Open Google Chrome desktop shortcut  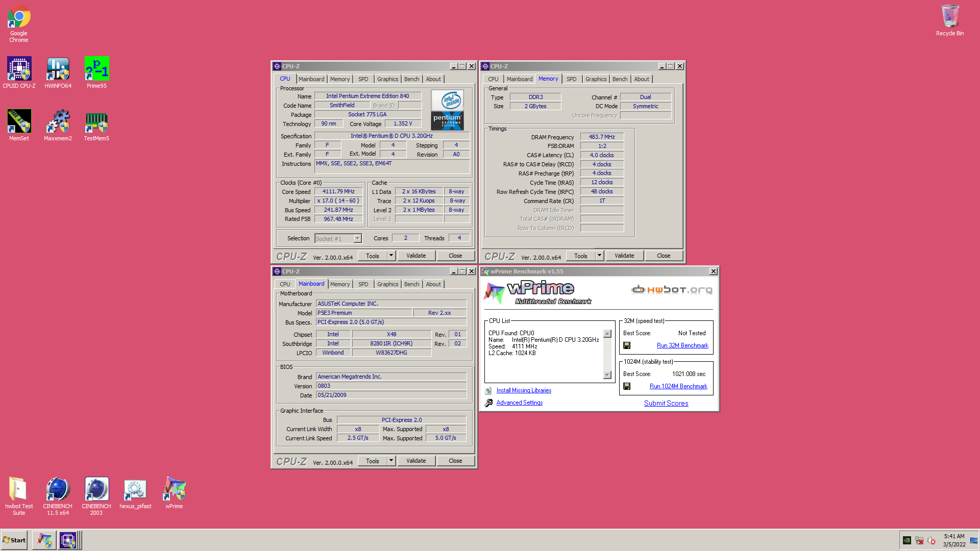click(19, 23)
